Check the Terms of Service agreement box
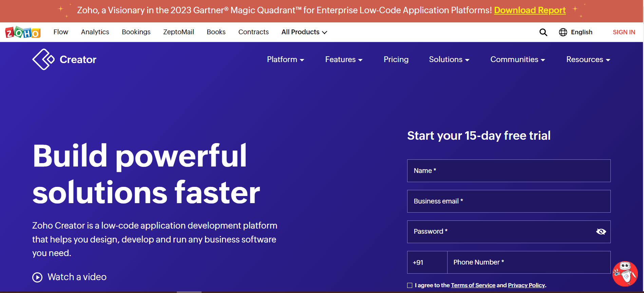The height and width of the screenshot is (293, 644). (410, 286)
